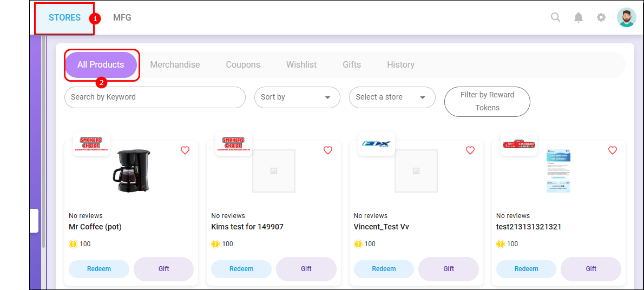Expand the Sort by dropdown
The image size is (644, 290).
pyautogui.click(x=297, y=97)
